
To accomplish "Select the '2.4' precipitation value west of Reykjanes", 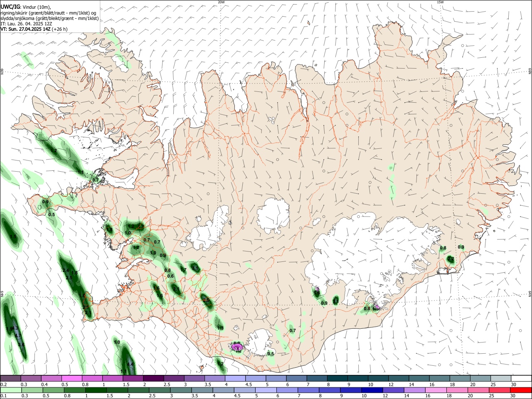I will click(66, 271).
